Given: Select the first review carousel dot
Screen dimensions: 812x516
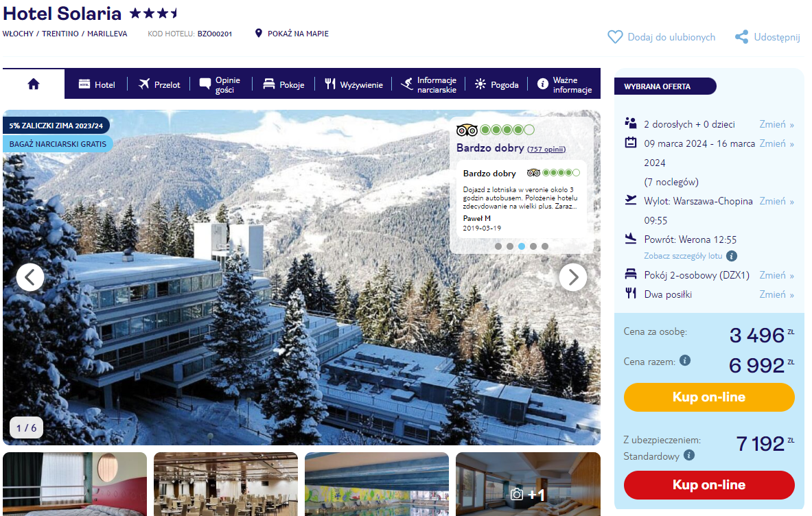Looking at the screenshot, I should [x=498, y=246].
